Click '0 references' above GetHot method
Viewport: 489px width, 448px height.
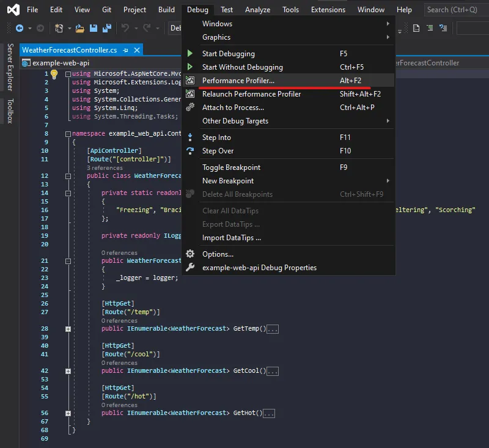tap(119, 405)
